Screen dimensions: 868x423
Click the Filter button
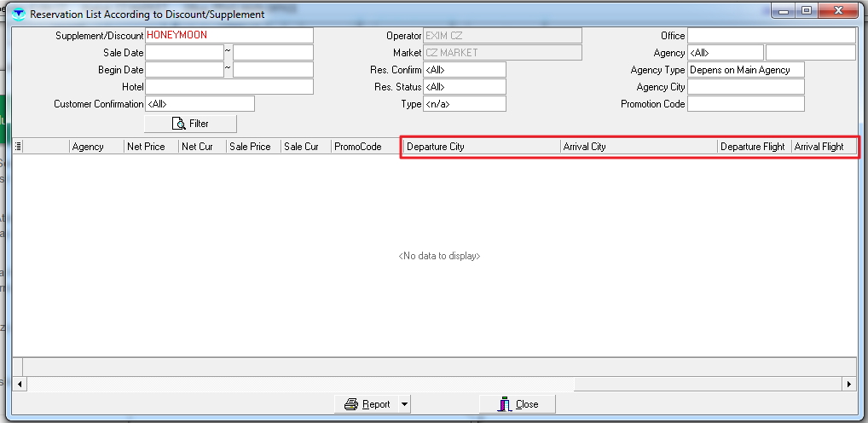point(190,124)
